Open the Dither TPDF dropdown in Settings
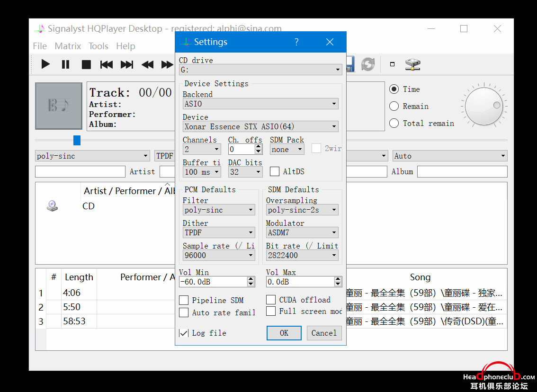Image resolution: width=537 pixels, height=392 pixels. coord(219,232)
